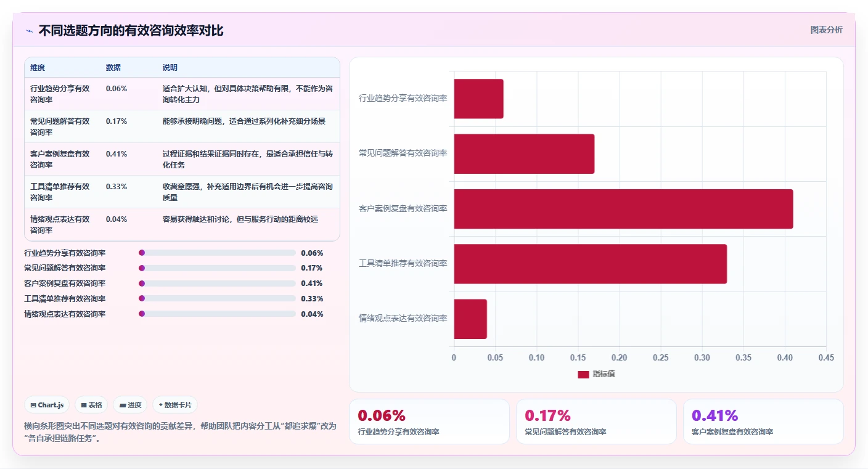Click the chart title 不同选题方向的有效咨询效率对比

pos(131,31)
